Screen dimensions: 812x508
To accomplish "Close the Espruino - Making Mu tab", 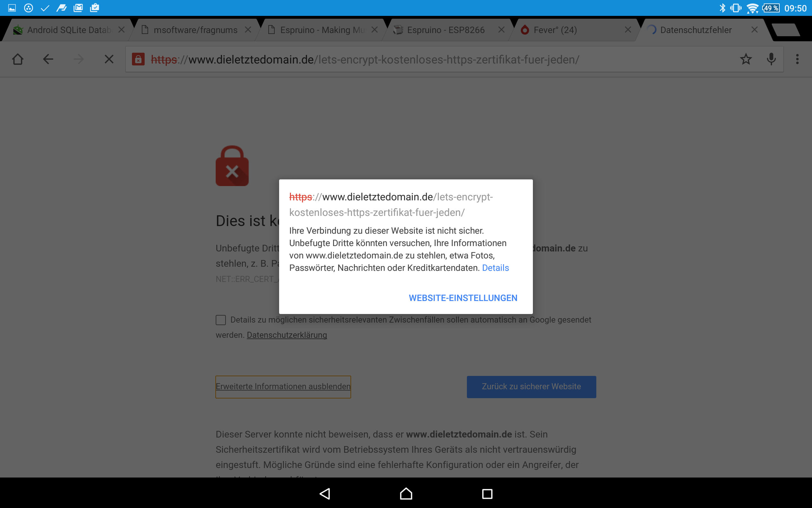I will (x=375, y=30).
